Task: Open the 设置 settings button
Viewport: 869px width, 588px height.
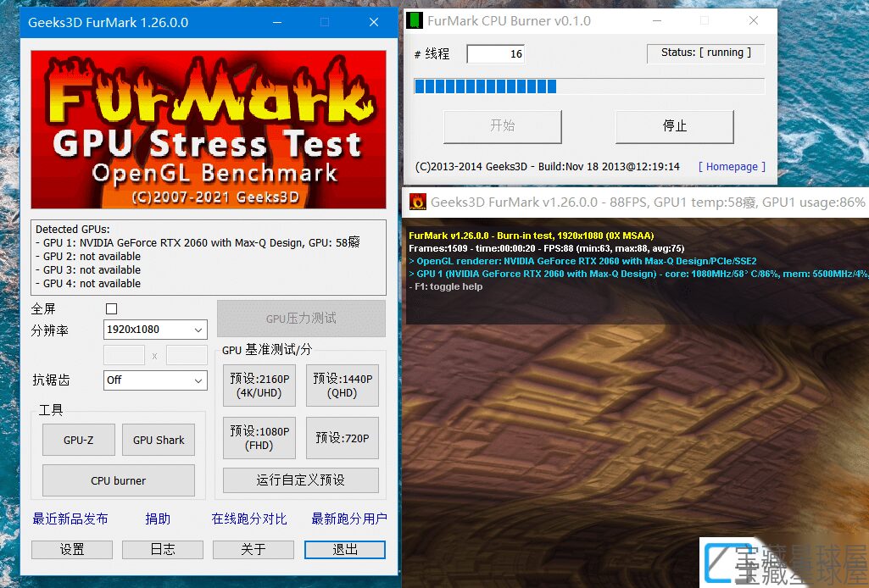Action: coord(72,549)
